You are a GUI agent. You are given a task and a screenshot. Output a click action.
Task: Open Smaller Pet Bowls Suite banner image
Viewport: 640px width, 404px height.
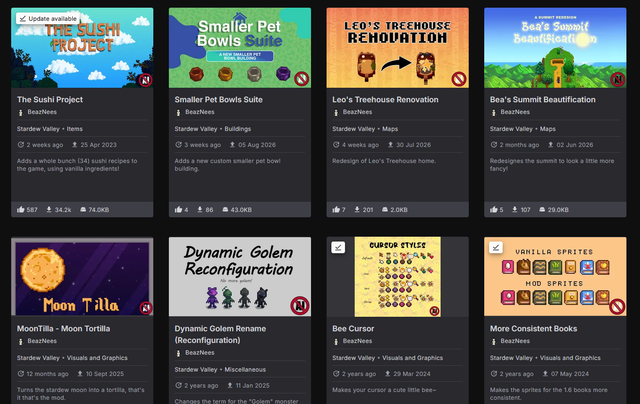point(240,48)
